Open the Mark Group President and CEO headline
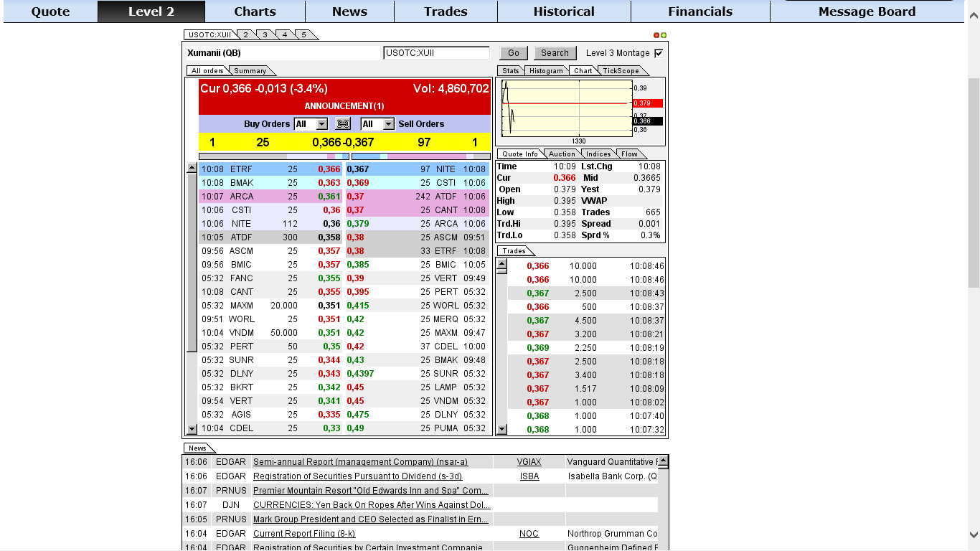The image size is (980, 551). 371,519
